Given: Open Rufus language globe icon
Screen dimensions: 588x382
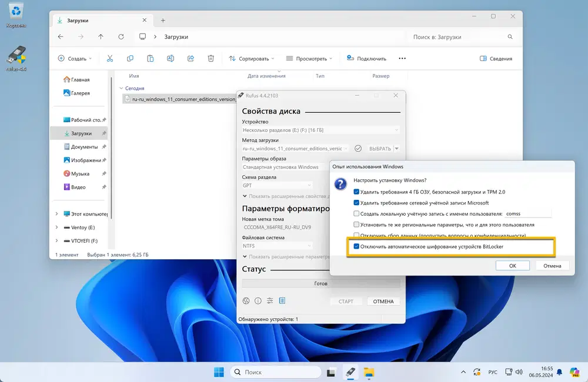Looking at the screenshot, I should click(246, 301).
